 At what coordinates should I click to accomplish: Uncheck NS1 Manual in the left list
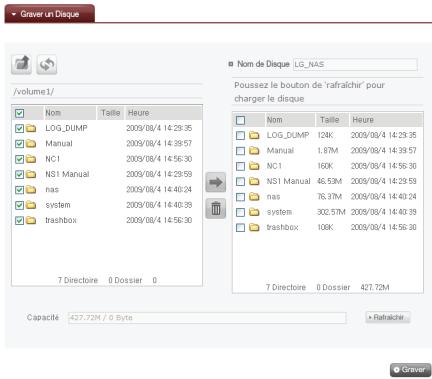19,174
